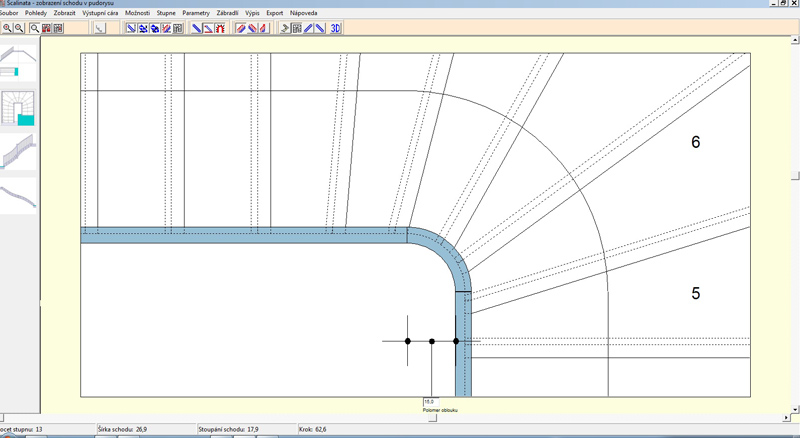Viewport: 800px width, 438px height.
Task: Open the Parametry menu
Action: pos(196,13)
